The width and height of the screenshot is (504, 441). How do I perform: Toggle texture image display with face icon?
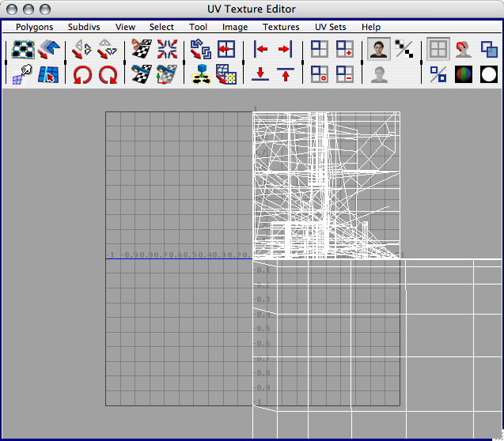click(379, 49)
